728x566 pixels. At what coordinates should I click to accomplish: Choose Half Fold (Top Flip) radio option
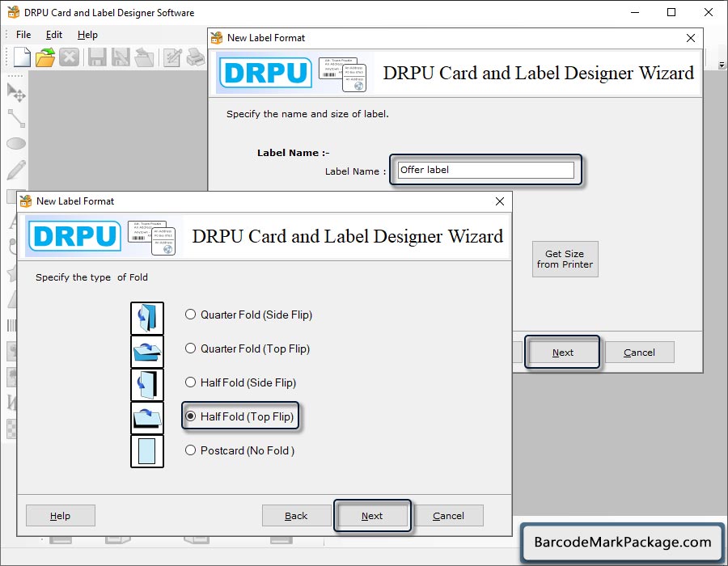click(190, 416)
